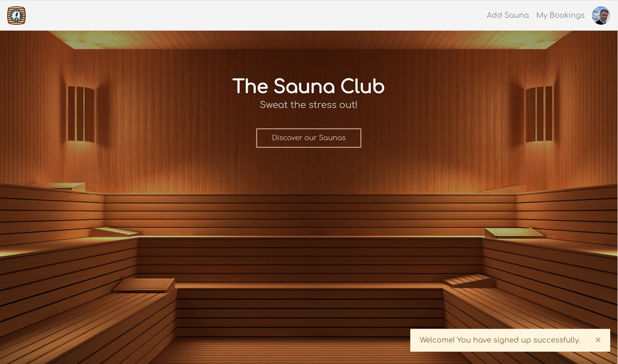This screenshot has width=618, height=364.
Task: Click the right wall lamp in the photo
Action: 539,114
